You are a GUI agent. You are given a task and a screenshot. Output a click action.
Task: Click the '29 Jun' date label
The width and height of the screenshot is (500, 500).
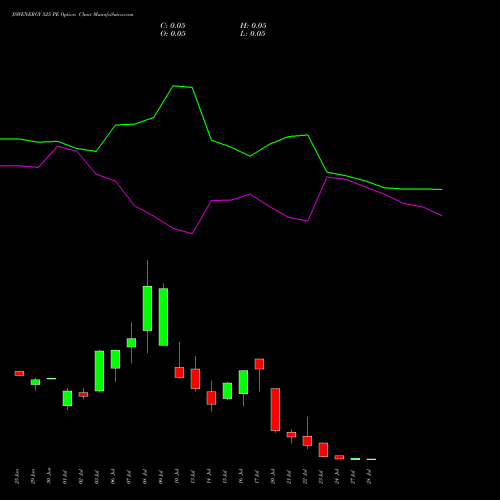(33, 476)
